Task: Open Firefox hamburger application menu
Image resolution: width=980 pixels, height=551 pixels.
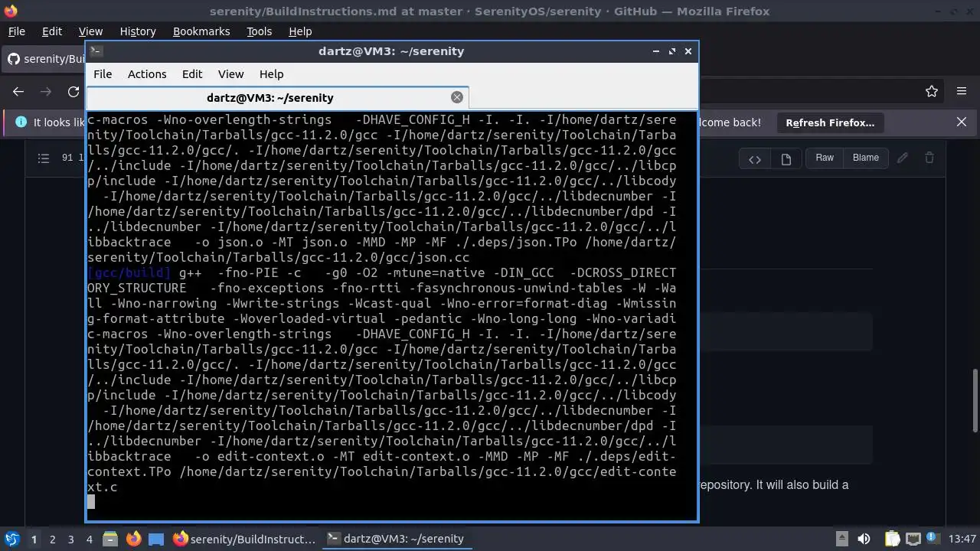Action: tap(962, 91)
